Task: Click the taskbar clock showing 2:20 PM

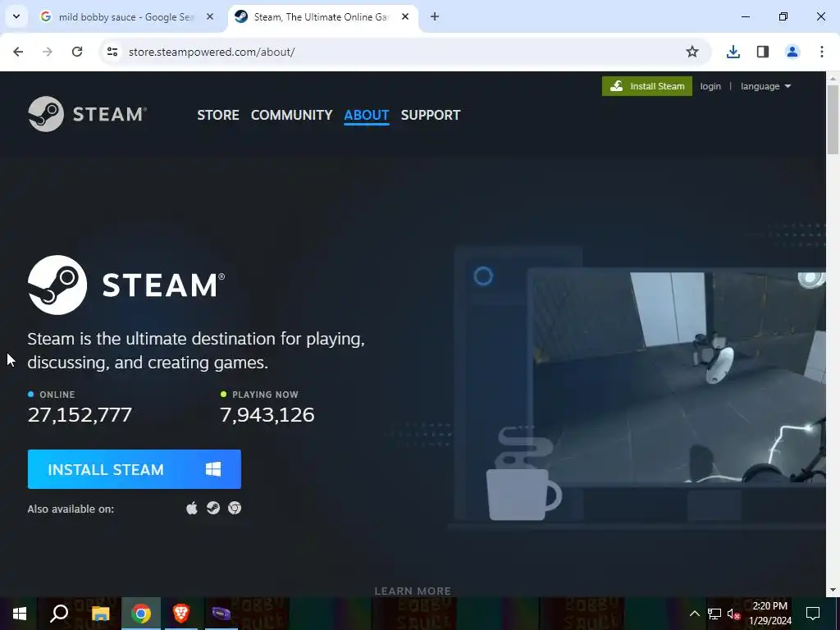Action: [770, 614]
